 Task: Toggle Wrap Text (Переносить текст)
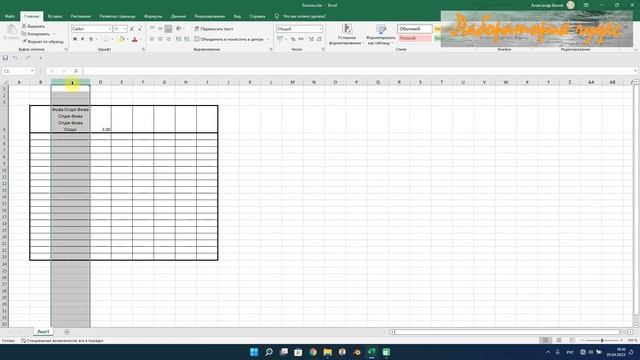pos(214,29)
